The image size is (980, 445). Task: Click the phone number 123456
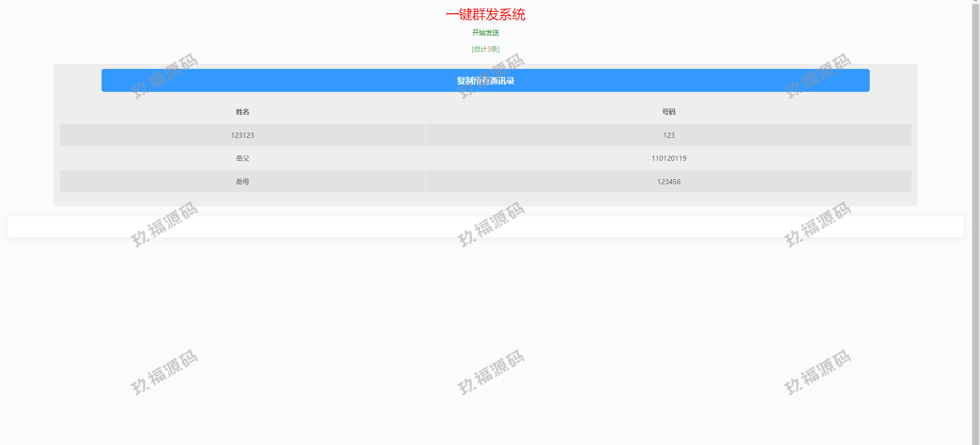669,182
